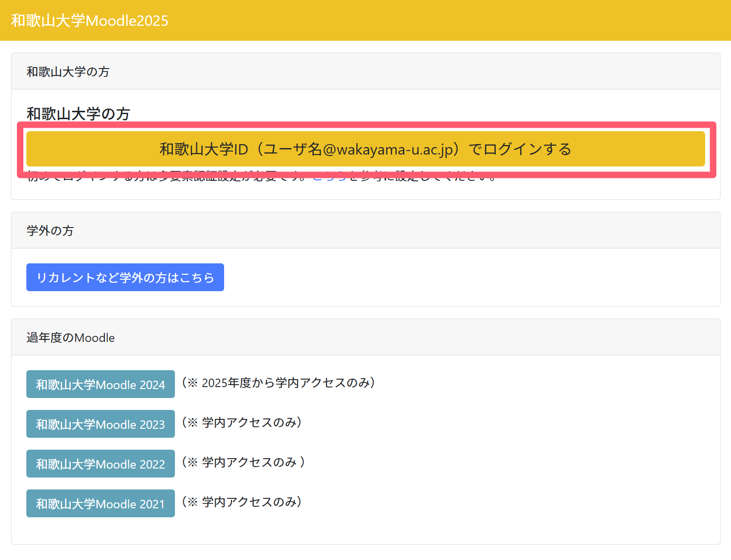This screenshot has width=731, height=560.
Task: Click the blank area right of リカレント button
Action: coord(447,277)
